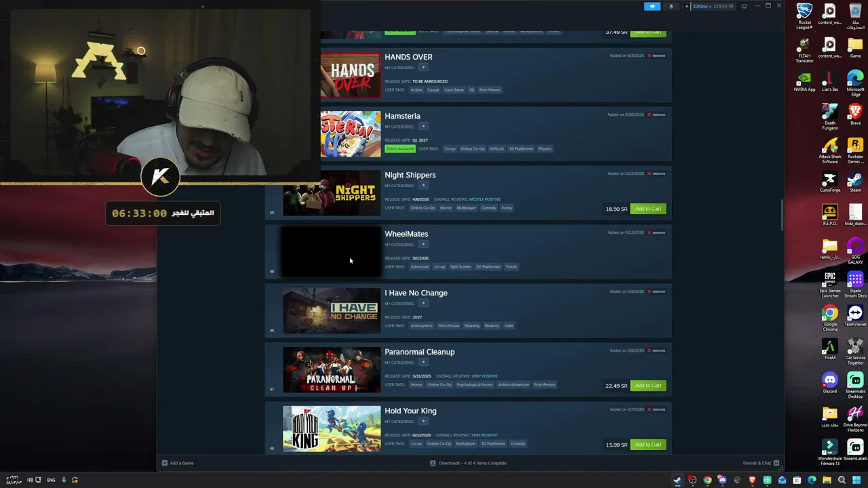868x488 pixels.
Task: Launch Car Service Together desktop icon
Action: tap(855, 352)
